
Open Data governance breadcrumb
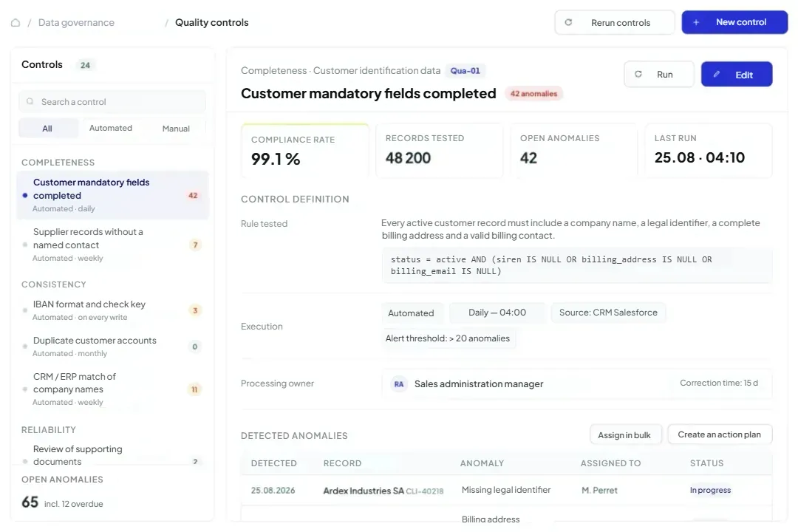[76, 22]
